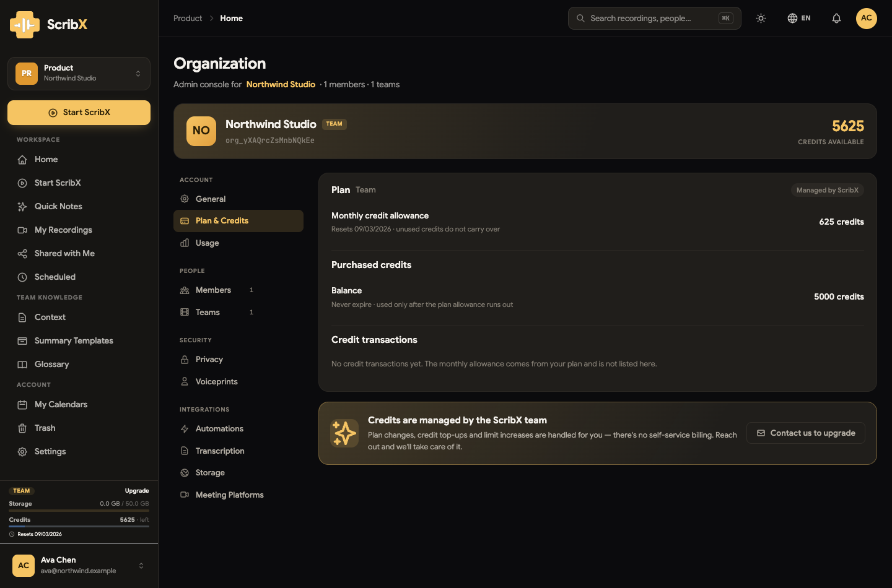892x588 pixels.
Task: Click the Shared with Me share icon
Action: (22, 254)
